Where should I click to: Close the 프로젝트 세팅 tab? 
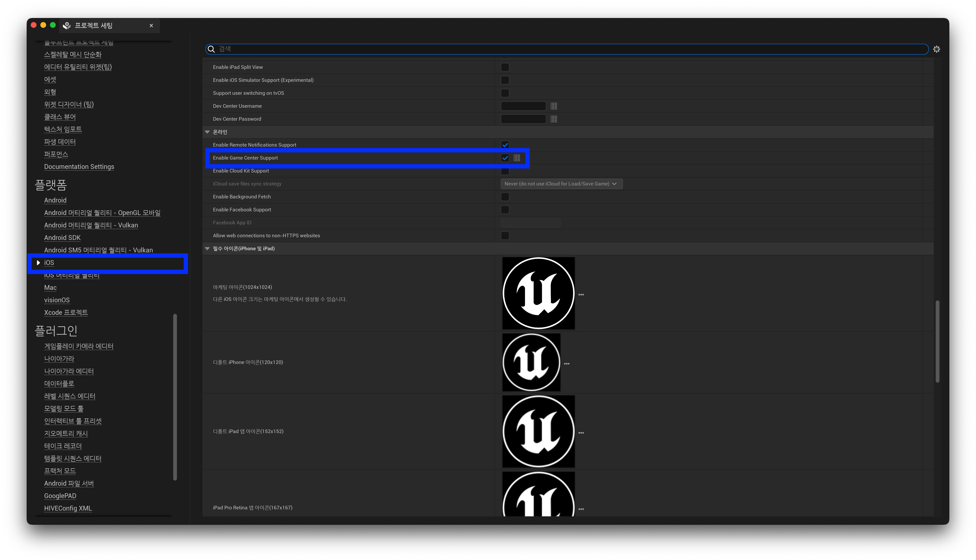click(x=151, y=26)
